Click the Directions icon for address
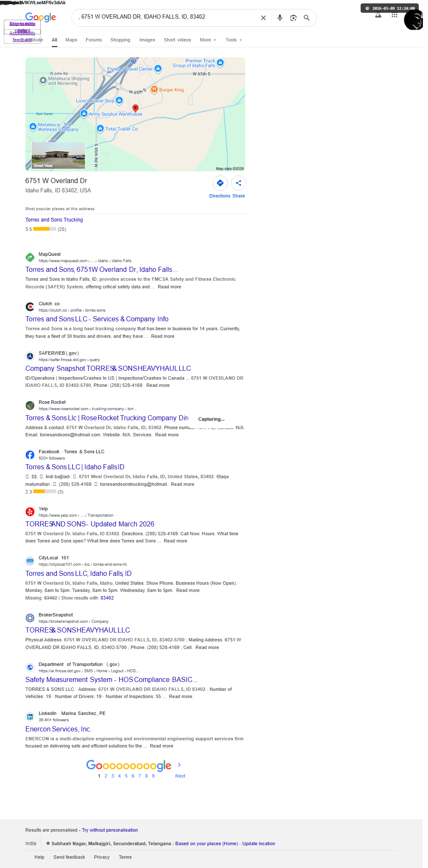Viewport: 428px width, 868px height. click(x=220, y=183)
